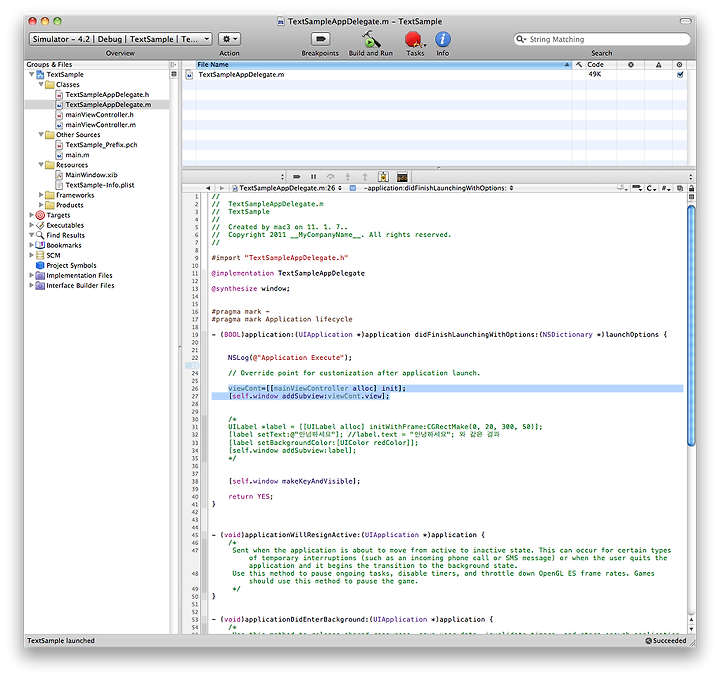This screenshot has width=720, height=679.
Task: Select Interface Builder Files smart group
Action: click(80, 286)
